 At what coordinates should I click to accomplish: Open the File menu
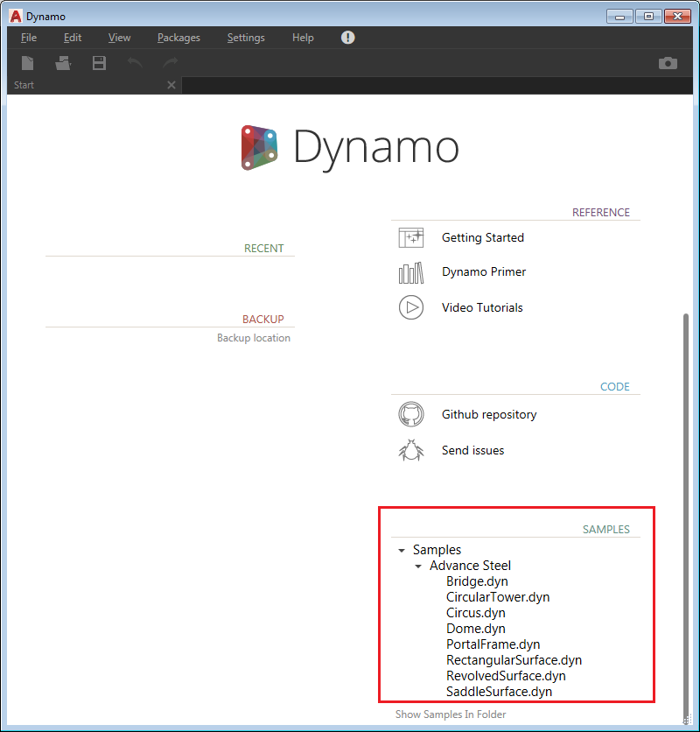tap(29, 38)
